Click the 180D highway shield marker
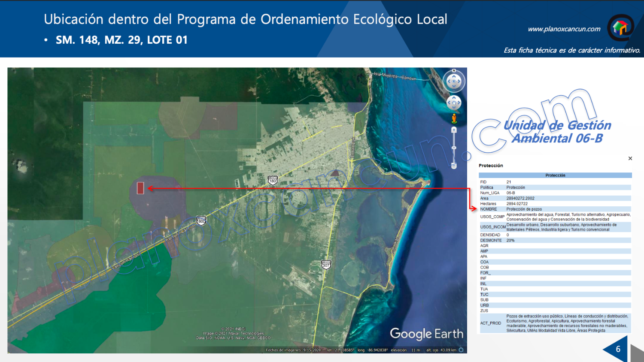644x362 pixels. [201, 221]
